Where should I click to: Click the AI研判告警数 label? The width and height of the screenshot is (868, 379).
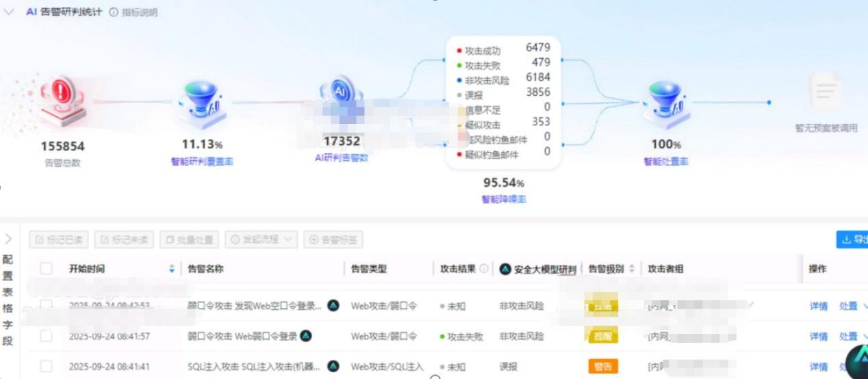pyautogui.click(x=341, y=158)
